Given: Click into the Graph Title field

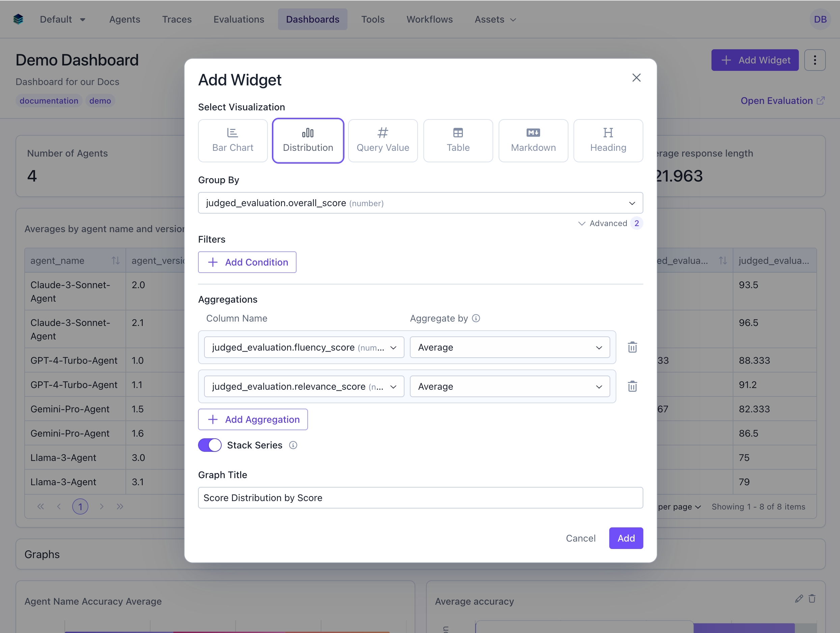Looking at the screenshot, I should click(x=420, y=497).
